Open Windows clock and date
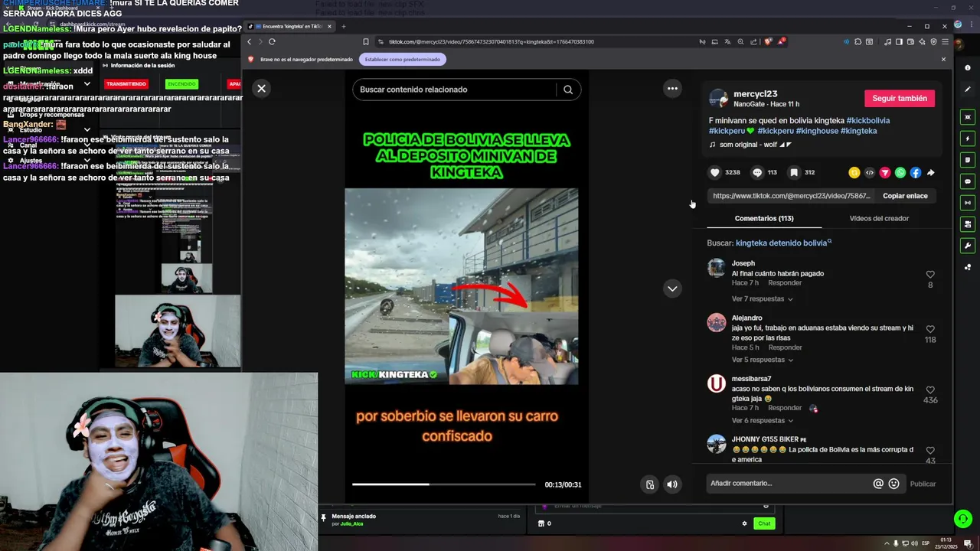Image resolution: width=980 pixels, height=551 pixels. pos(946,543)
